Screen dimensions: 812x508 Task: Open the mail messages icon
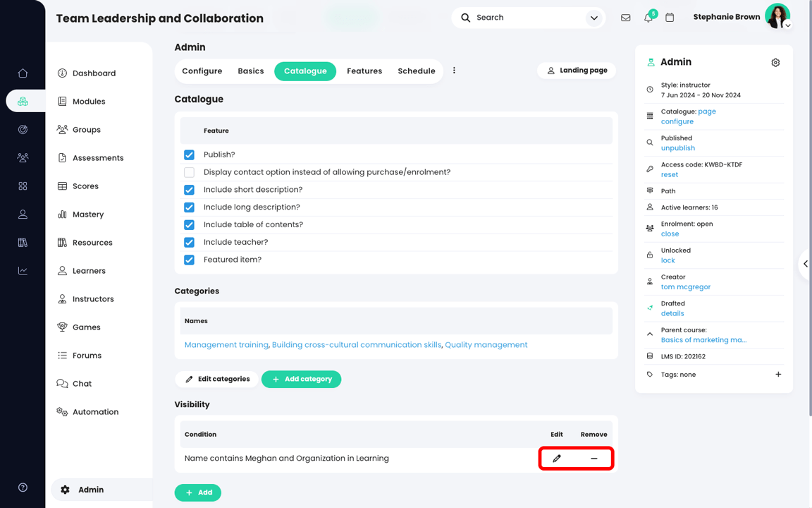[626, 18]
